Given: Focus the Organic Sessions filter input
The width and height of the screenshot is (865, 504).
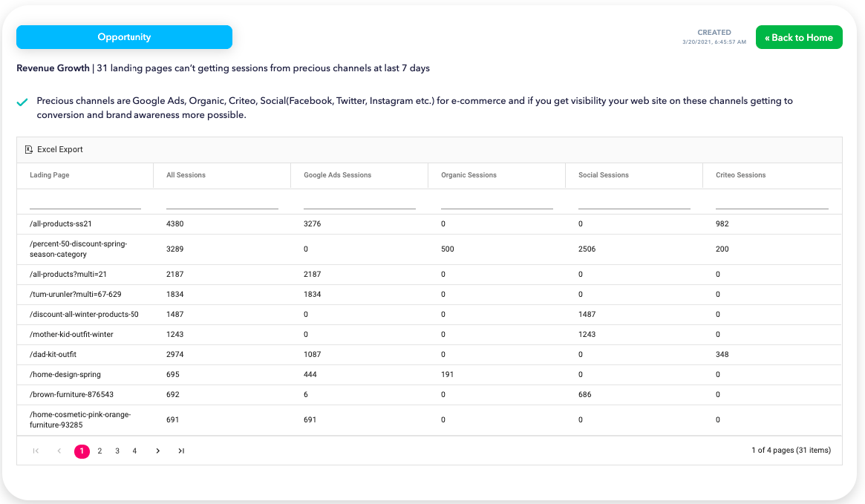Looking at the screenshot, I should pos(497,202).
